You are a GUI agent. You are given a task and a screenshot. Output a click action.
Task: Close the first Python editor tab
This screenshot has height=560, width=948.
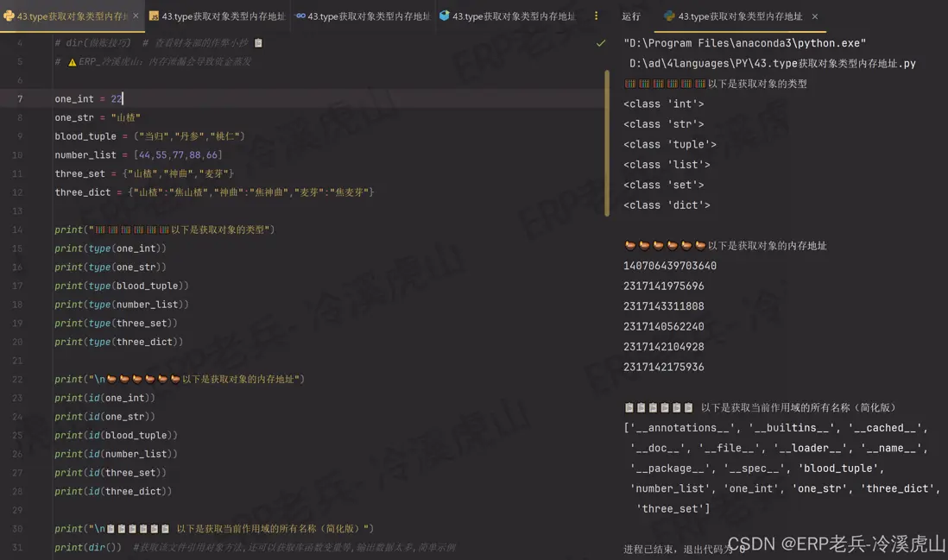(136, 16)
